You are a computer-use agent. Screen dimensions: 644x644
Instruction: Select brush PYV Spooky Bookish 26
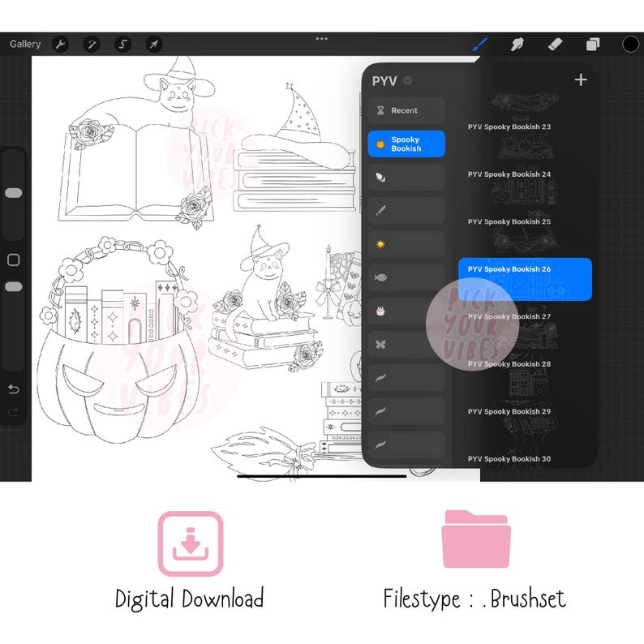tap(525, 279)
